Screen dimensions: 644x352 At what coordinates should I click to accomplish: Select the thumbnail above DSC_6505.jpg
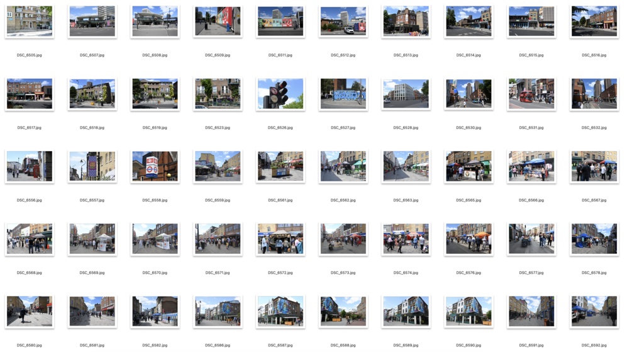29,21
